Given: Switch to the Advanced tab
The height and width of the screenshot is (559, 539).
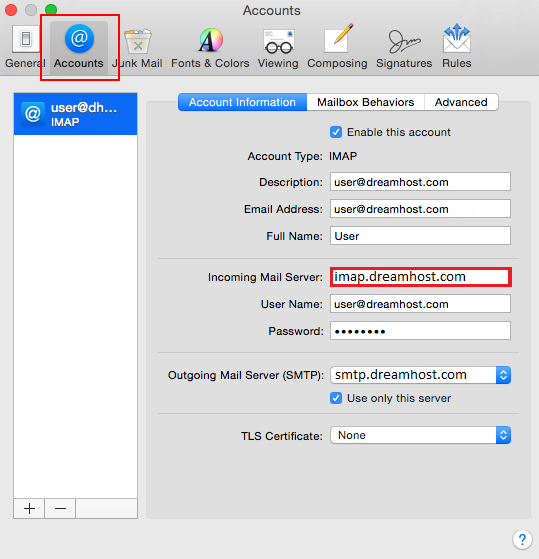Looking at the screenshot, I should 461,102.
